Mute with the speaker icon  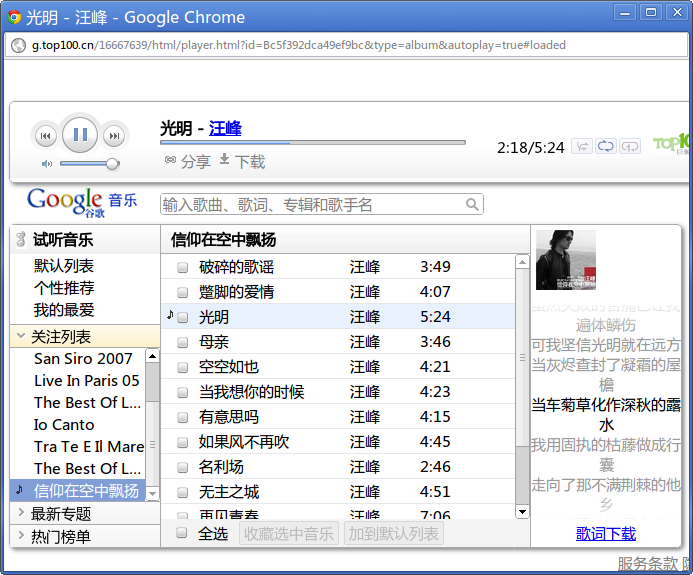coord(47,164)
